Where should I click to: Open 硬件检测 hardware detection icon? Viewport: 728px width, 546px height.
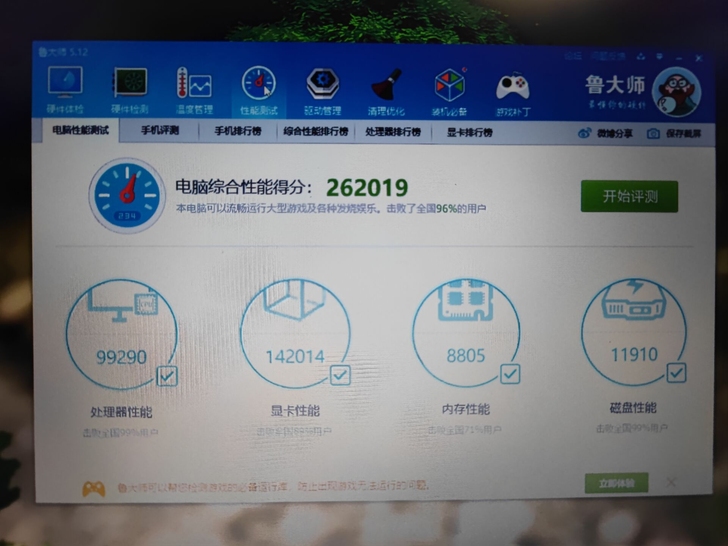130,90
